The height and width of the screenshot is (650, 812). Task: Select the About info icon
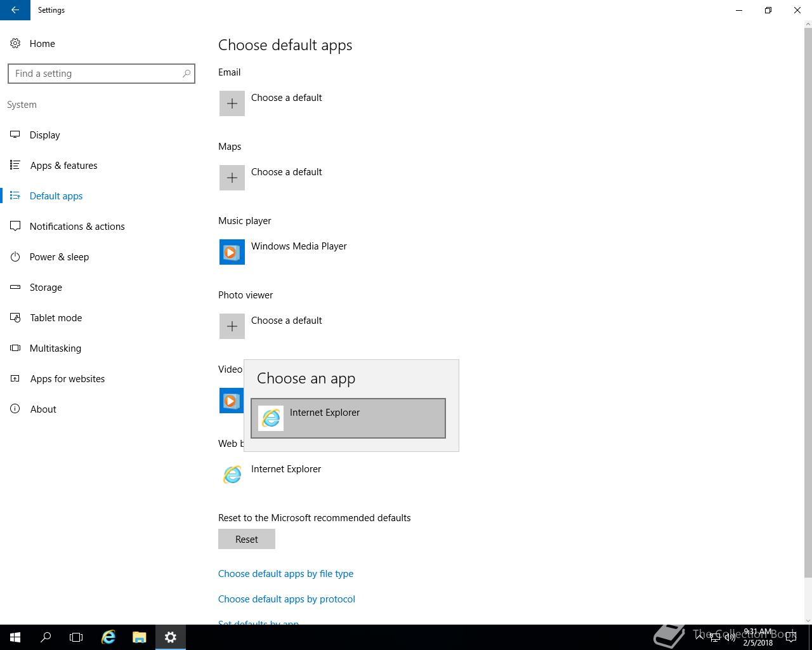15,409
